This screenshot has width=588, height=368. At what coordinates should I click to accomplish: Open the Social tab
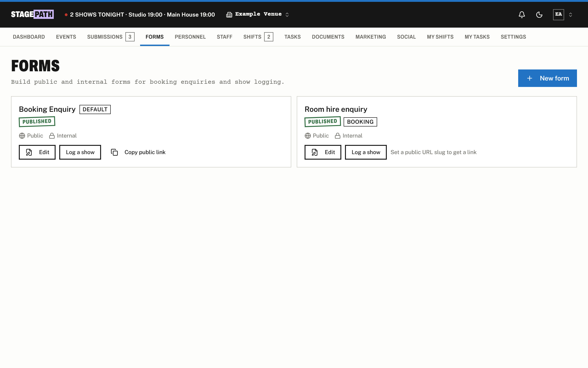[x=406, y=37]
